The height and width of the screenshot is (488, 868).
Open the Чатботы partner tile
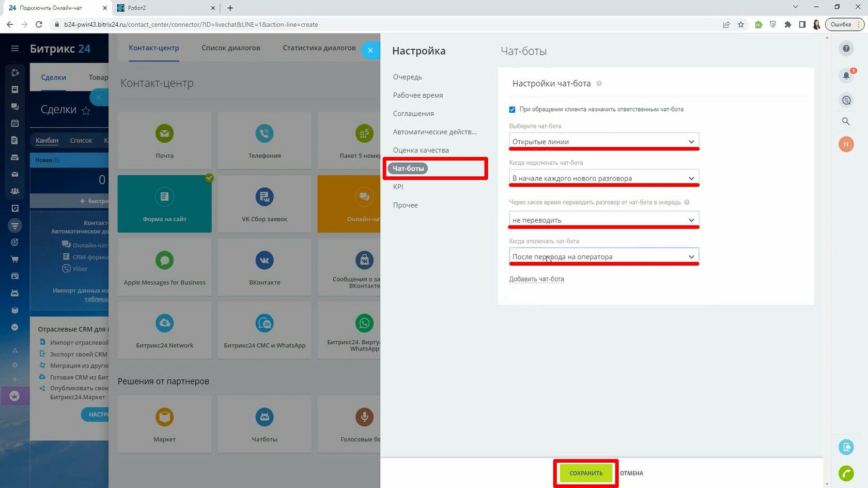point(265,424)
